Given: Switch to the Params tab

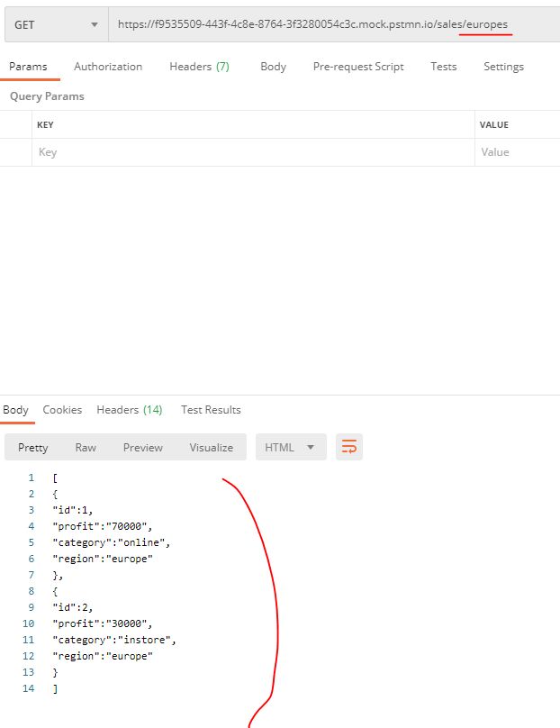Looking at the screenshot, I should pos(28,67).
